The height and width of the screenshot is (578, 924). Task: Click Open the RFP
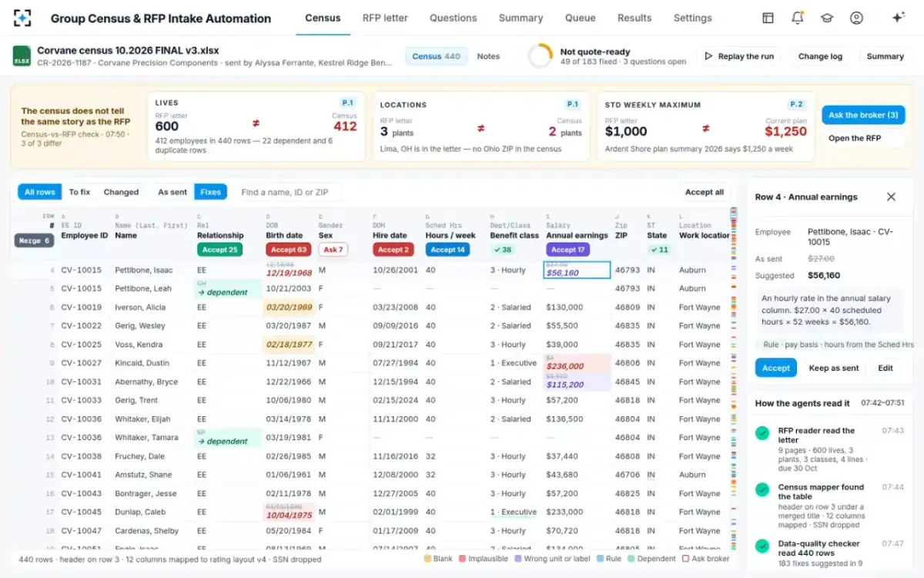pos(854,138)
